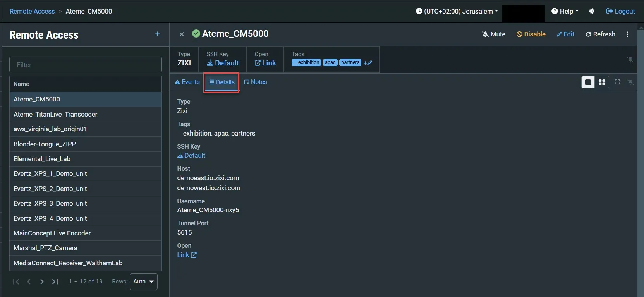
Task: Select MainConcept Live Encoder in the list
Action: [86, 233]
